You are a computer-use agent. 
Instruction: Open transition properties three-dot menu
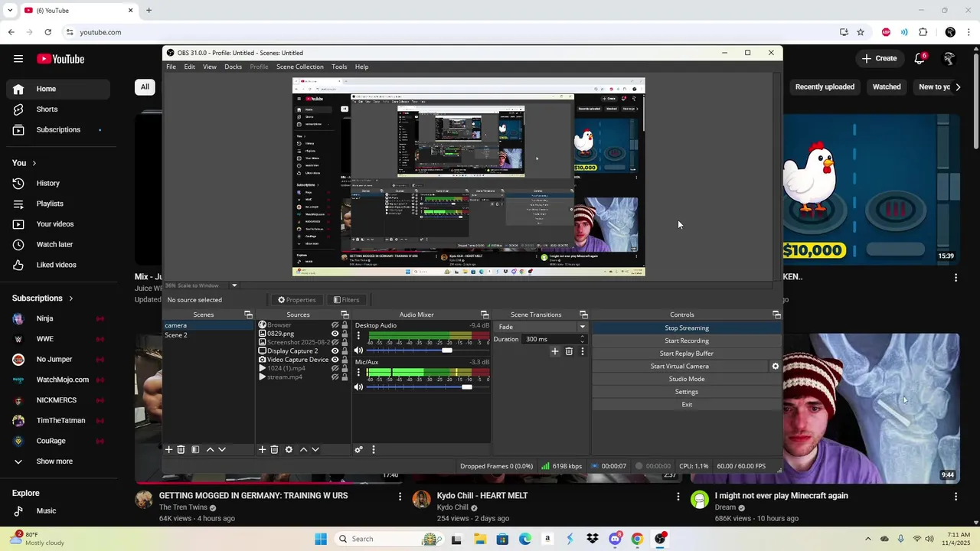(x=582, y=351)
